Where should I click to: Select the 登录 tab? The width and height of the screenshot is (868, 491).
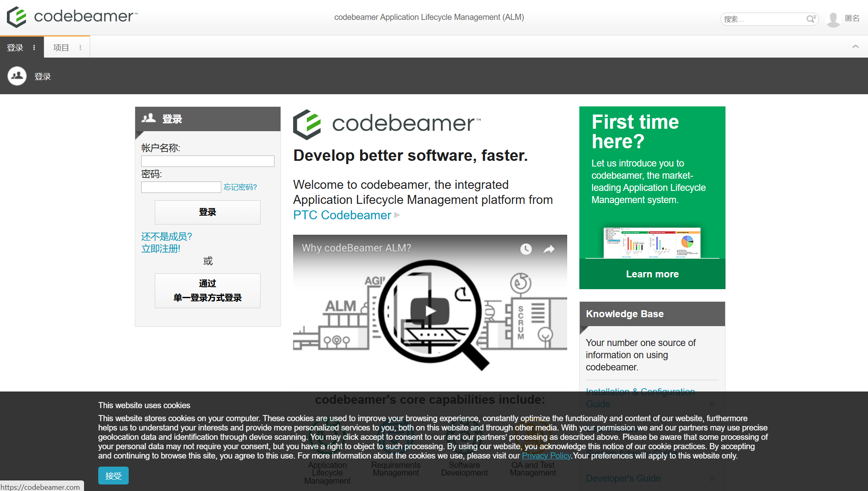tap(15, 48)
